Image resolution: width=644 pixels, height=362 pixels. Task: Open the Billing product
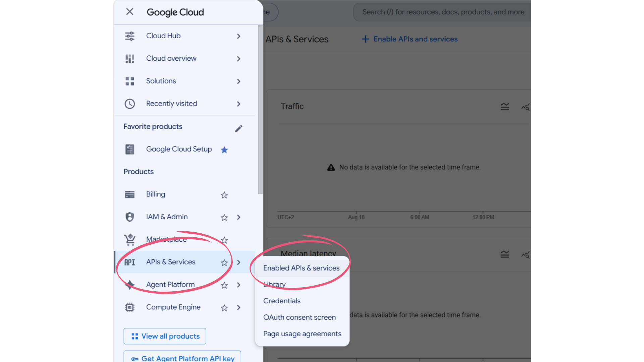coord(184,194)
